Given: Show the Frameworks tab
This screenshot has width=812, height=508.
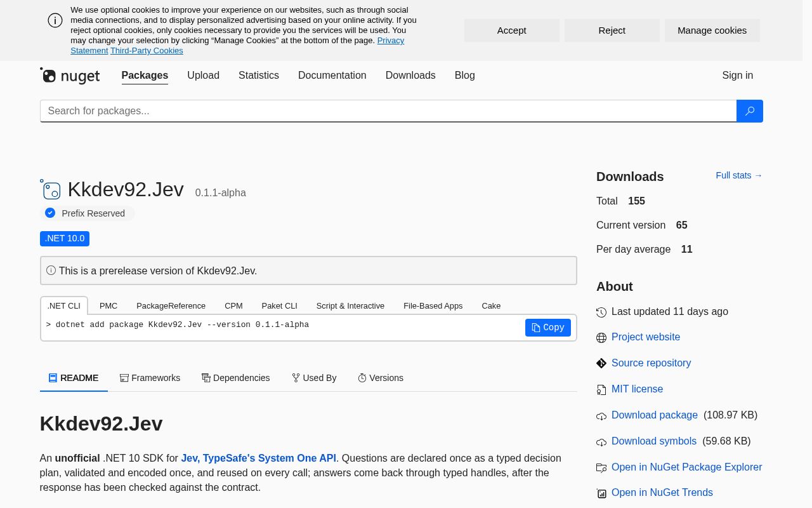Looking at the screenshot, I should click(x=150, y=378).
